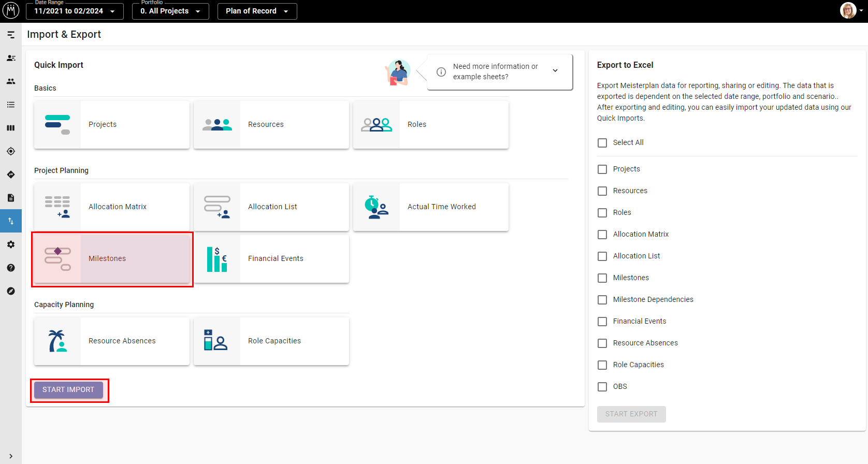Check the Role Capacities export checkbox
This screenshot has height=464, width=868.
(602, 365)
